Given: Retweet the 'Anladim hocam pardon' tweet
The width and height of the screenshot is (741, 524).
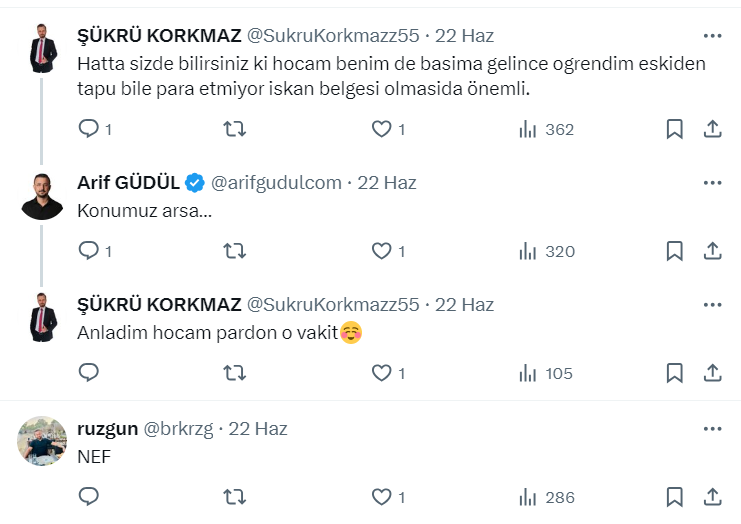Looking at the screenshot, I should click(234, 373).
